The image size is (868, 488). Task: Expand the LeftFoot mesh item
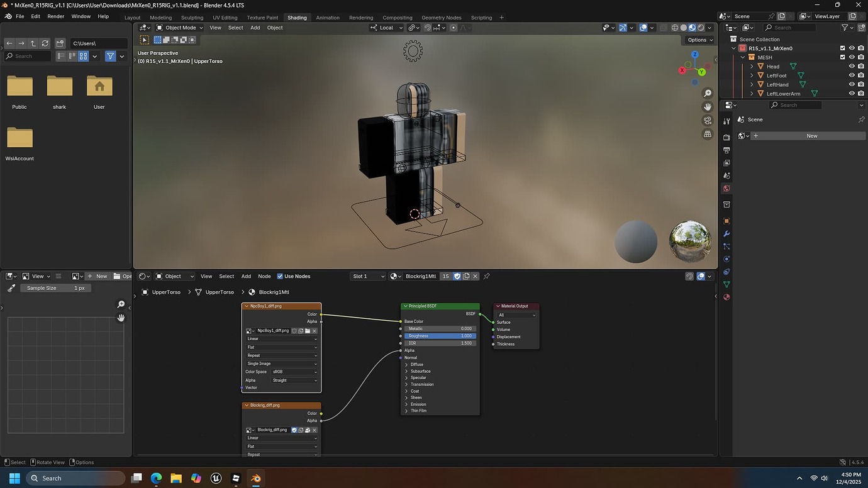point(751,75)
